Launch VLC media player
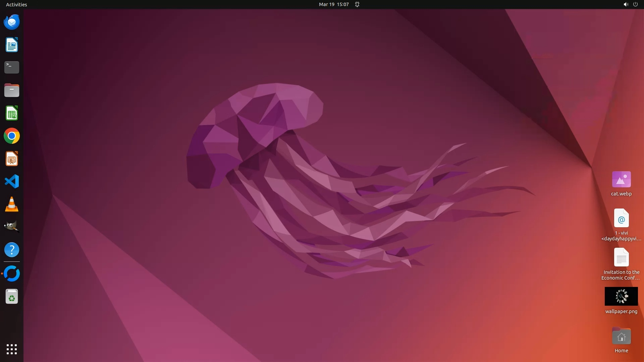 coord(12,204)
